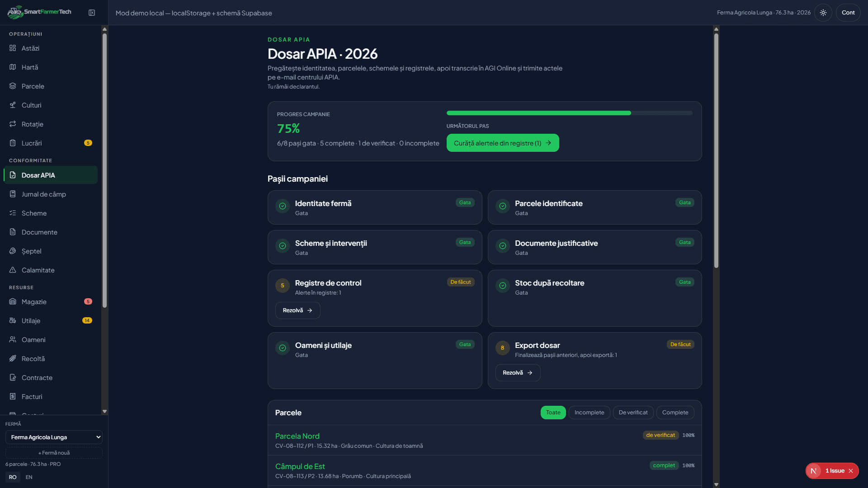The image size is (868, 488).
Task: Click the Oameni people icon
Action: tap(13, 339)
